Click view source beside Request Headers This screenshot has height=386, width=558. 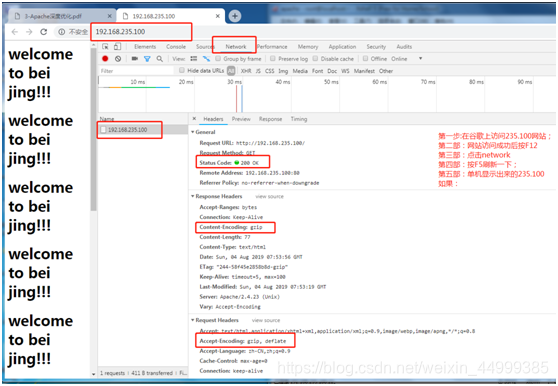click(266, 320)
